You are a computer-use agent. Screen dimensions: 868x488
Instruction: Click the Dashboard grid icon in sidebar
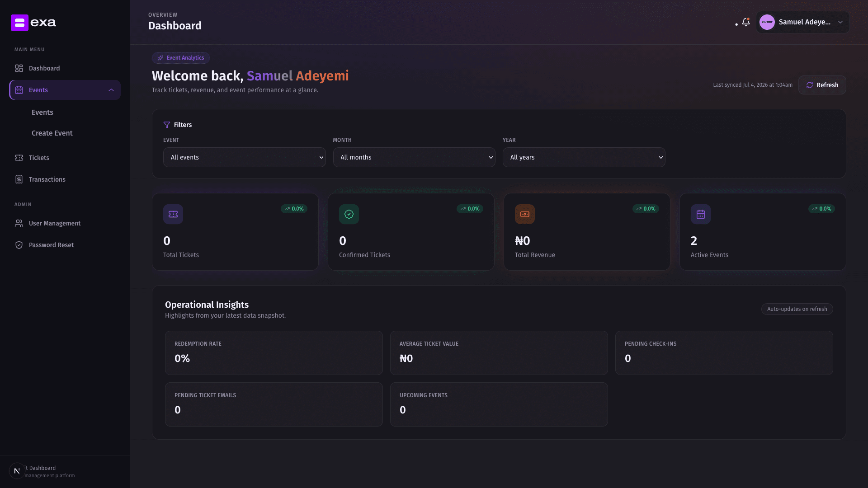coord(19,68)
